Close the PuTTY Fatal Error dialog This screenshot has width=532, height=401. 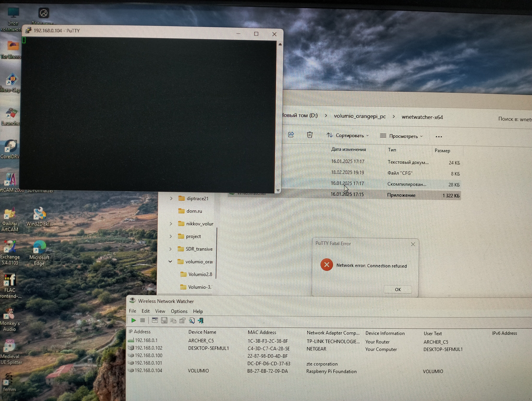pos(413,244)
